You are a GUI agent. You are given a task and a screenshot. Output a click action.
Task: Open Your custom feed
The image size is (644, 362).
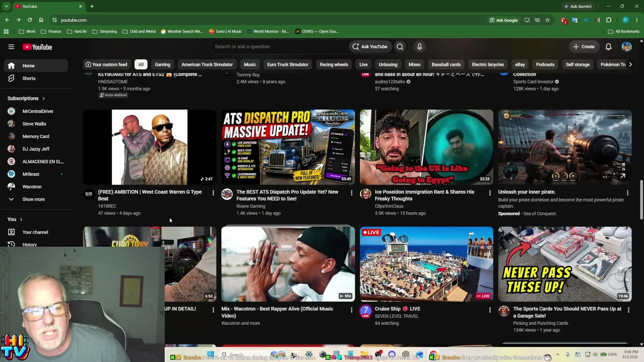pyautogui.click(x=106, y=64)
